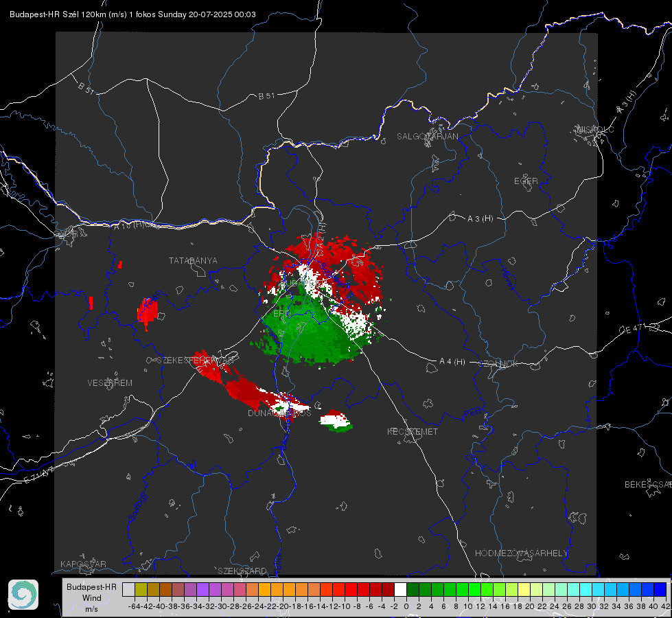Click the olive swatch above -64 label
The image size is (672, 618).
tap(141, 589)
